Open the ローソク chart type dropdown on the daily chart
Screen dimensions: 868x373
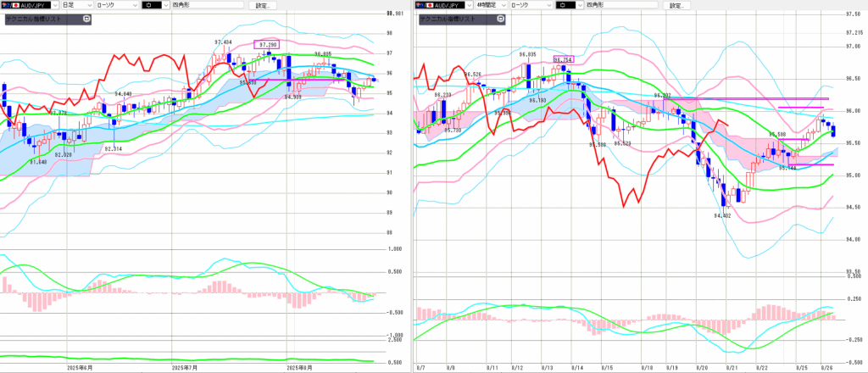pyautogui.click(x=117, y=5)
